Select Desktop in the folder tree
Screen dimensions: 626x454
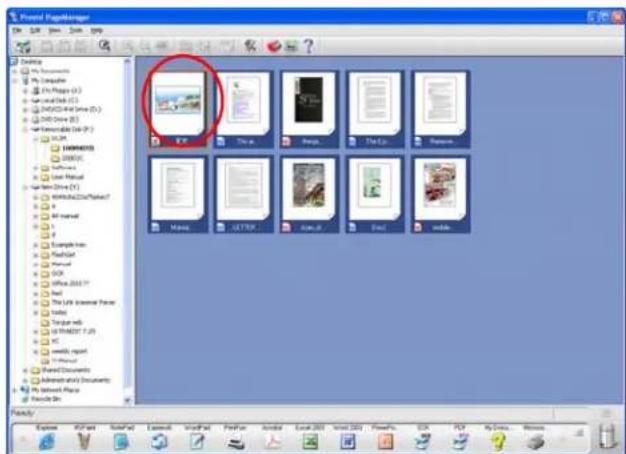click(x=31, y=61)
